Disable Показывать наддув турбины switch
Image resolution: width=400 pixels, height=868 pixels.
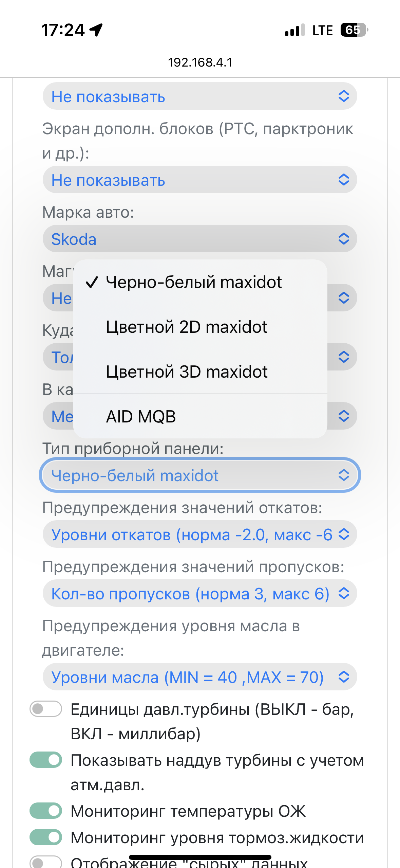click(x=46, y=760)
